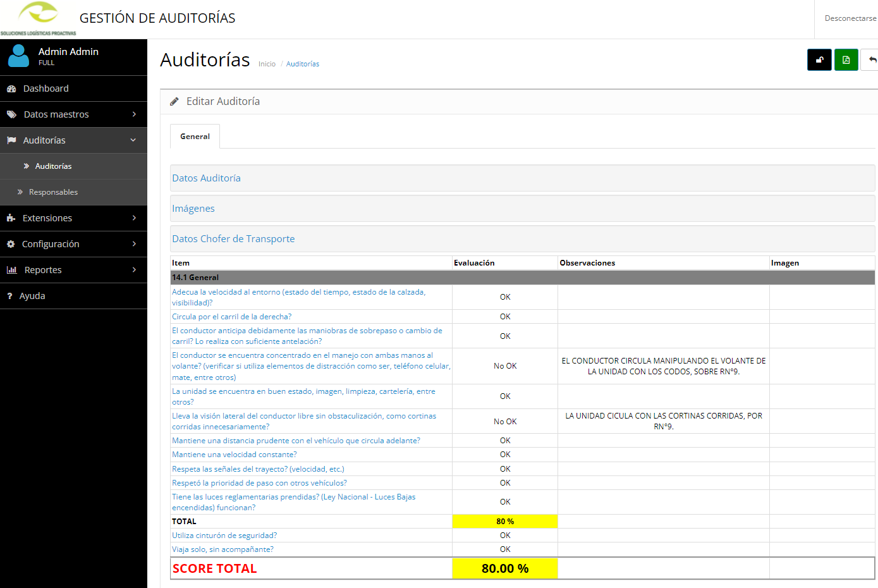Open Responsables in the sidebar submenu
The width and height of the screenshot is (878, 588).
pos(53,192)
